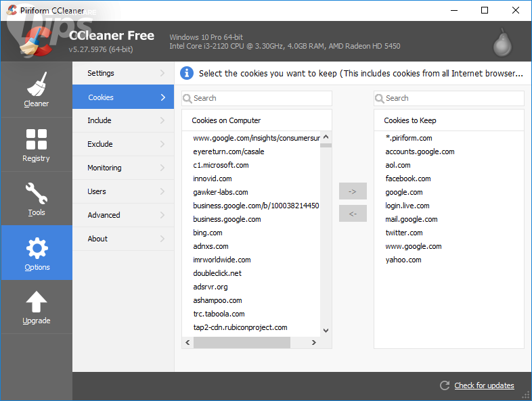
Task: Remove cookie from keep list with left arrow button
Action: (x=353, y=214)
